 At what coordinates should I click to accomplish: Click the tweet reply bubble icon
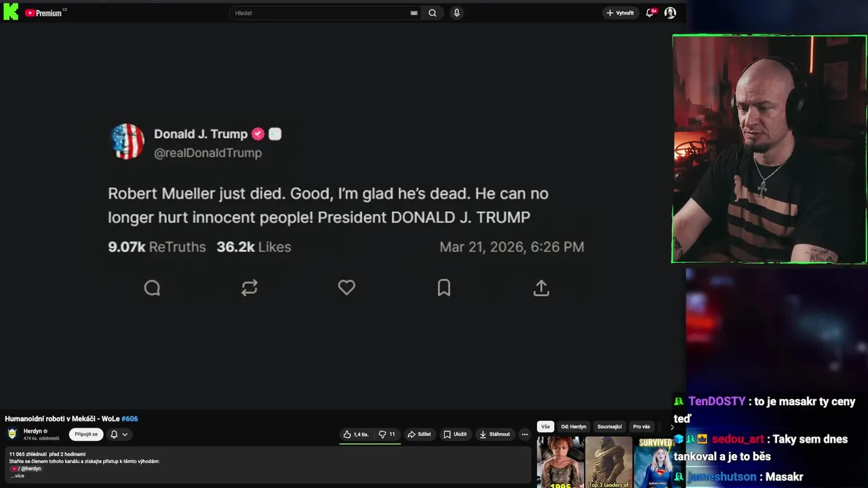point(152,288)
